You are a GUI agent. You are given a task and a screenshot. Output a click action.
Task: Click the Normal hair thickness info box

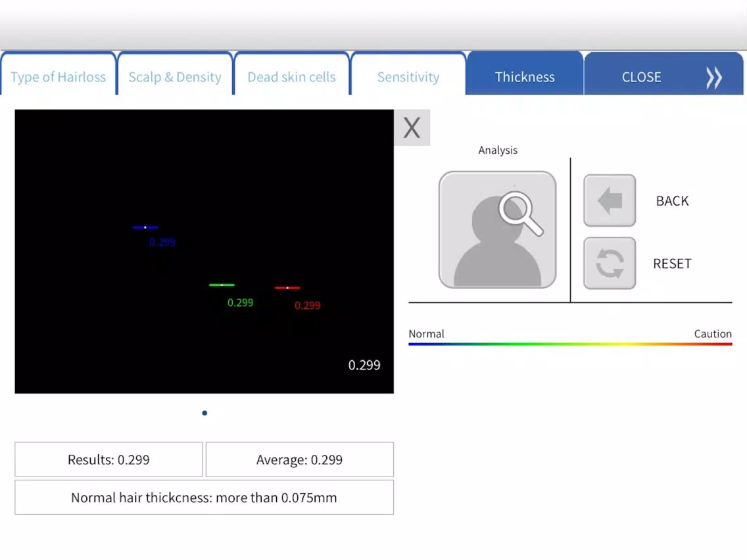point(204,498)
